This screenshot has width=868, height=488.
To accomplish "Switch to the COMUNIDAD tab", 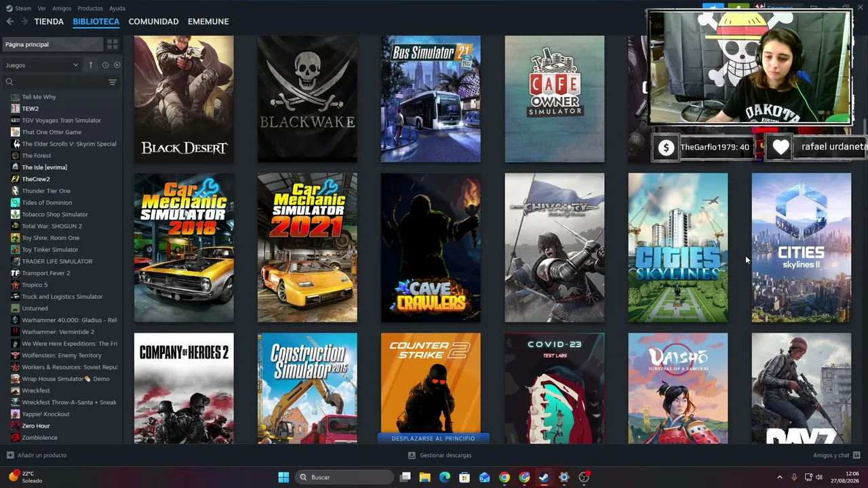I will (154, 22).
